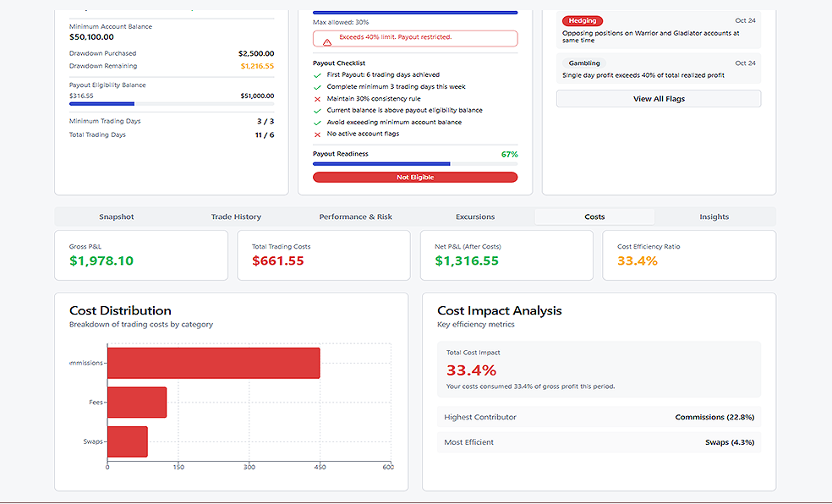Click the Gambling flag badge

click(584, 63)
